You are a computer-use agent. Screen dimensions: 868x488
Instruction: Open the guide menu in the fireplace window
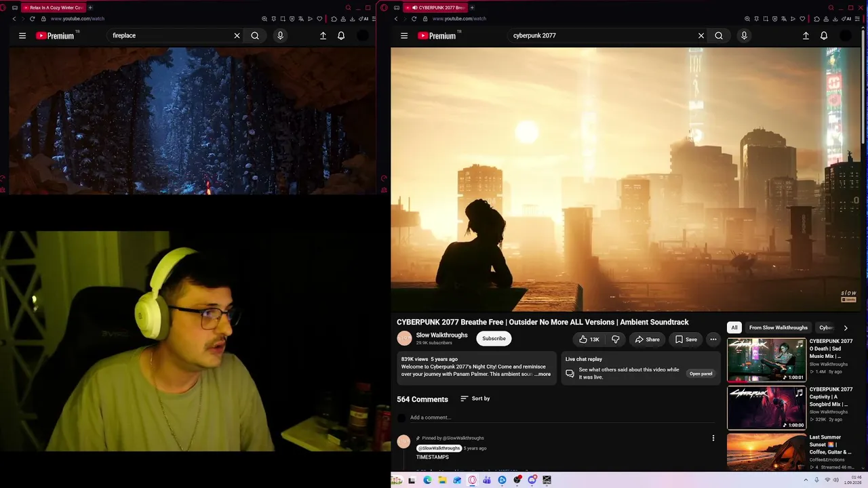tap(22, 36)
